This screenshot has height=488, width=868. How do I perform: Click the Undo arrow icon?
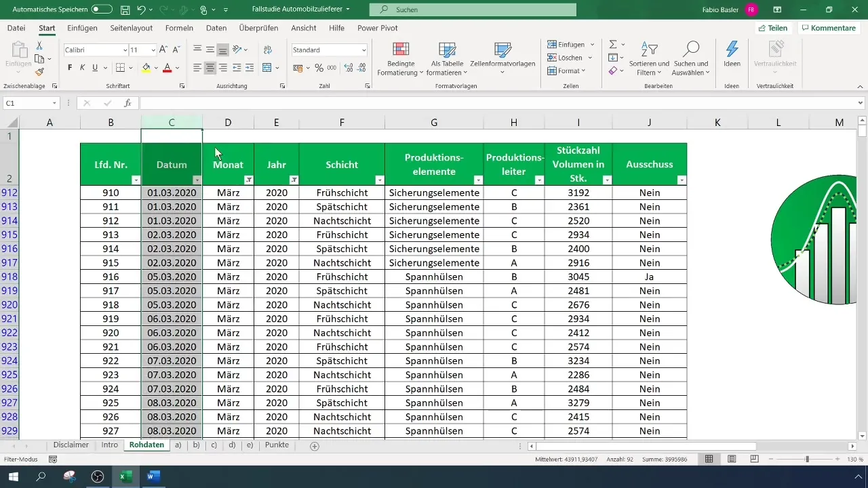(141, 10)
